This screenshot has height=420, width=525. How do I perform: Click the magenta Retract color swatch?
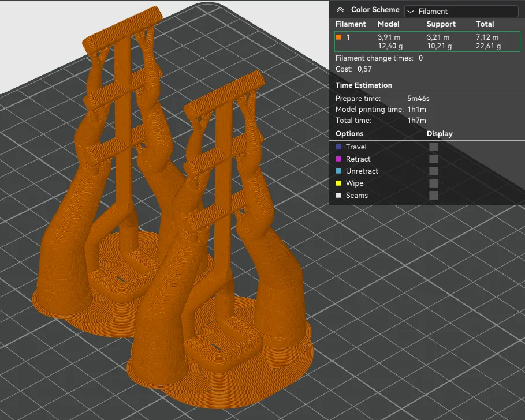pyautogui.click(x=339, y=159)
